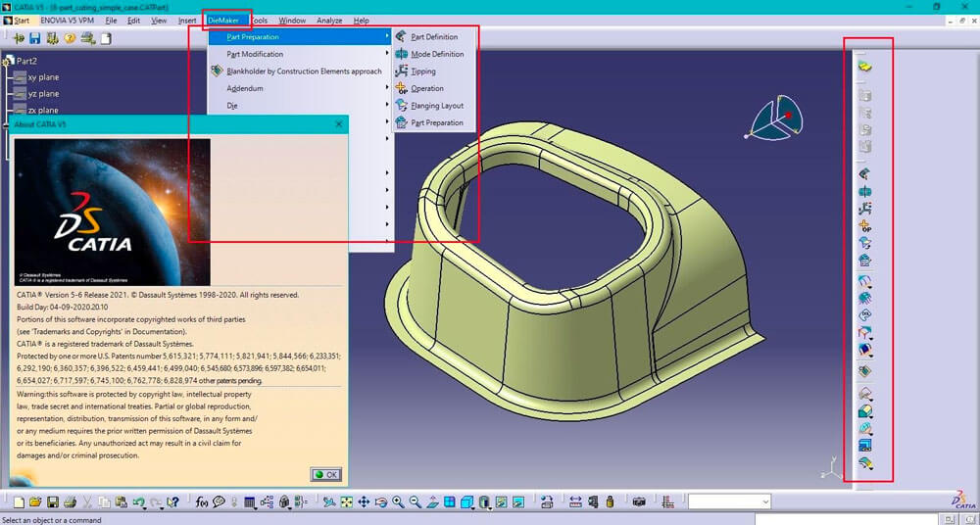The image size is (980, 525).
Task: Click the Create Multi-View icon
Action: click(449, 501)
